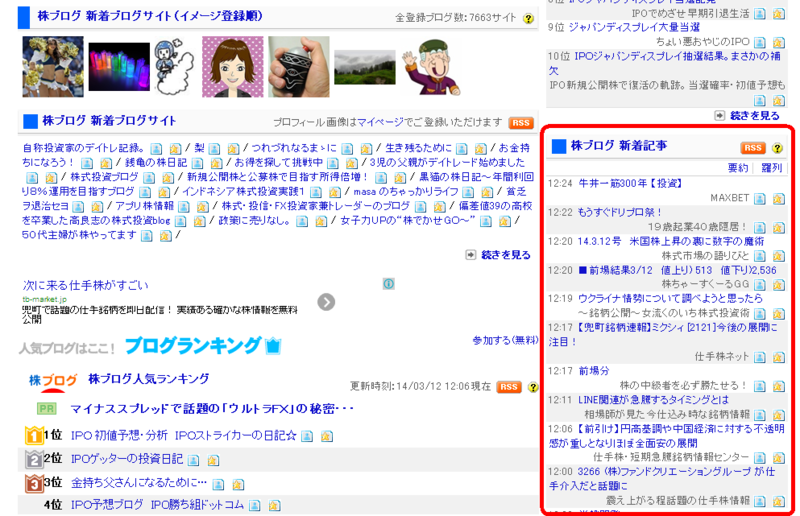The image size is (800, 516).
Task: Open profile icon beside 金持ち父さんになるために…
Action: [x=218, y=484]
